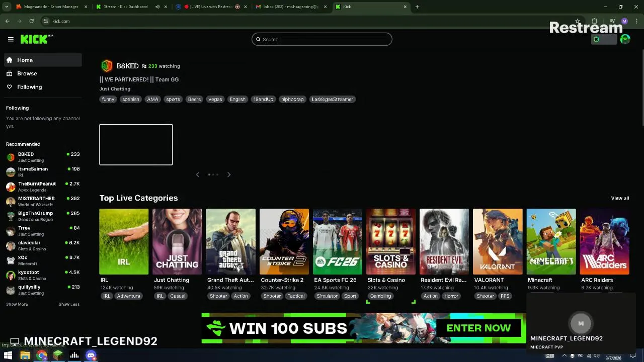644x362 pixels.
Task: Click the FPS tag under VALORANT
Action: 505,296
